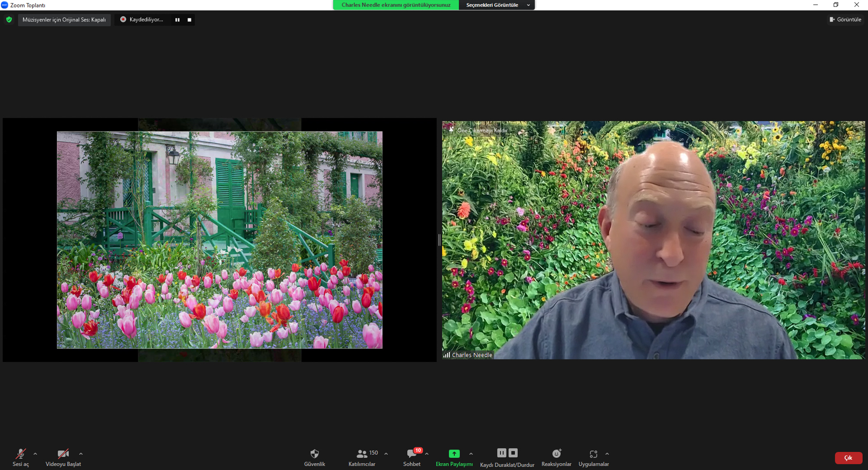Unmute microphone with Sesi aç
The height and width of the screenshot is (470, 868).
click(20, 457)
